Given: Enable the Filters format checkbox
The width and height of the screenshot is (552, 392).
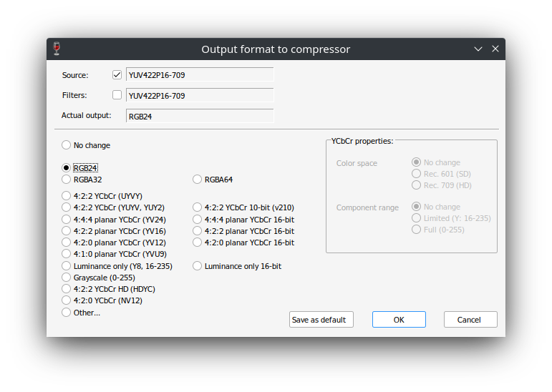Looking at the screenshot, I should click(117, 95).
